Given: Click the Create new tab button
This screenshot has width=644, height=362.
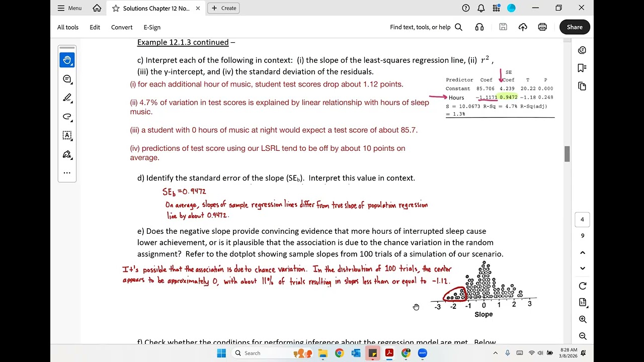Looking at the screenshot, I should [224, 8].
